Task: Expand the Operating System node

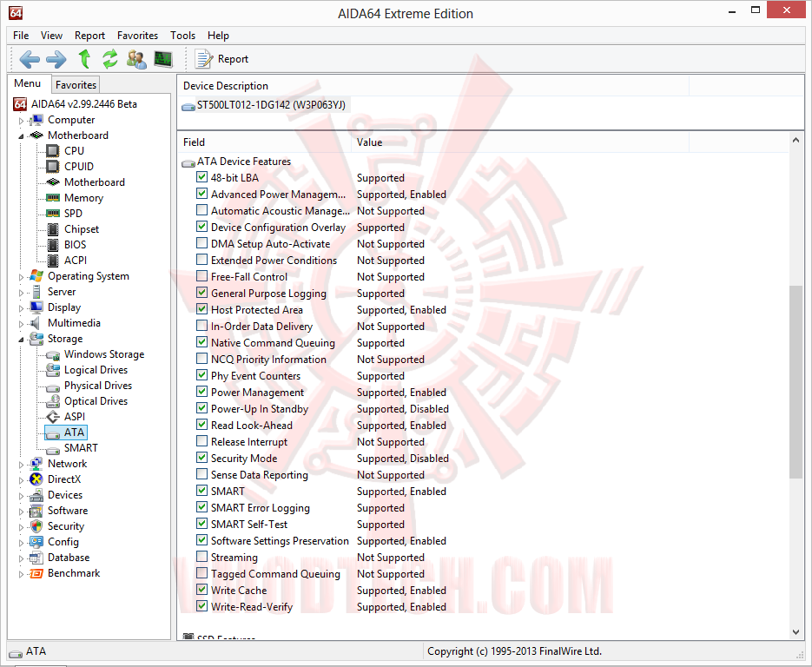Action: point(21,277)
